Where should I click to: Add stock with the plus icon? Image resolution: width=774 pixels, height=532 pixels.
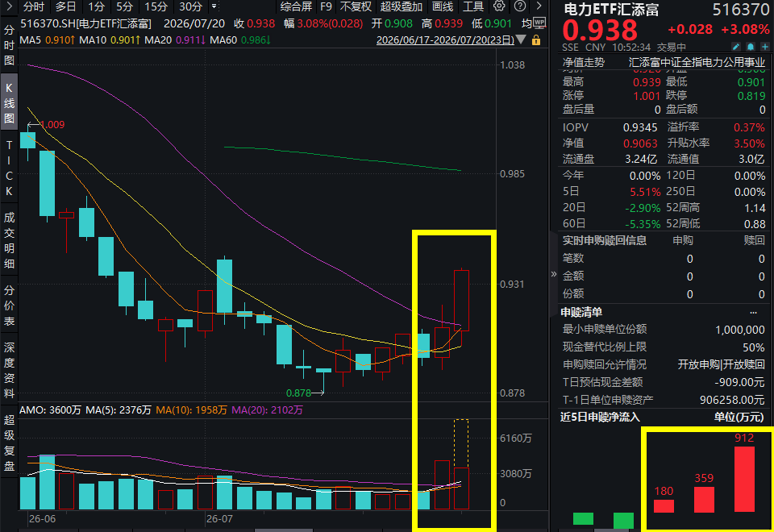pos(764,47)
